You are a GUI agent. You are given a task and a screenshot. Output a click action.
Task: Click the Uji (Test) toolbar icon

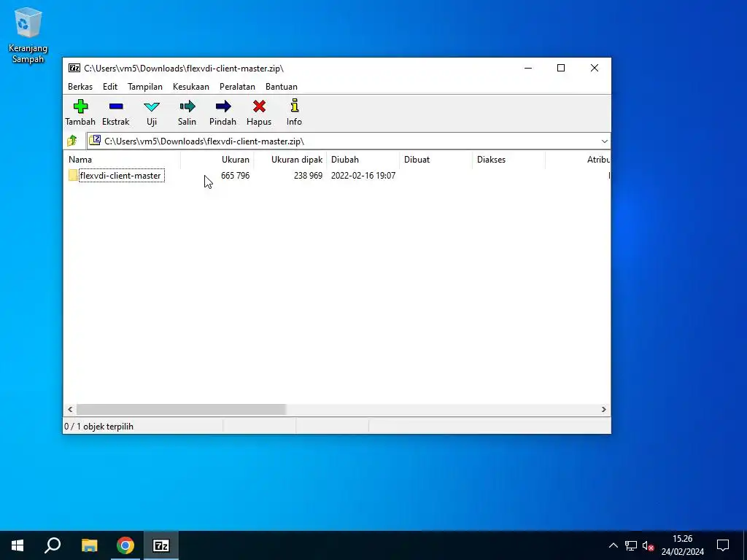(152, 106)
